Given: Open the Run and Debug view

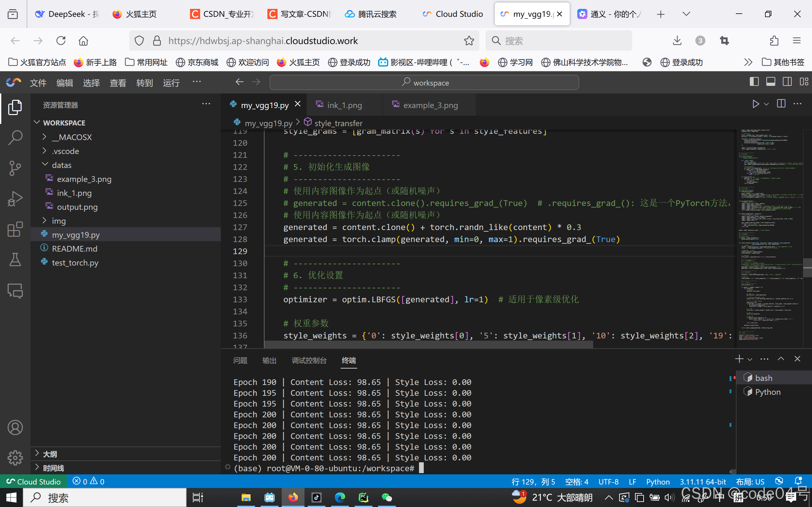Looking at the screenshot, I should pos(15,198).
